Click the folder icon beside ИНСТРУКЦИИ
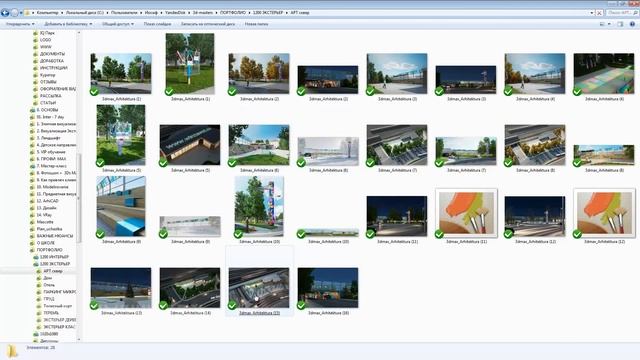640x360 pixels. (36, 68)
